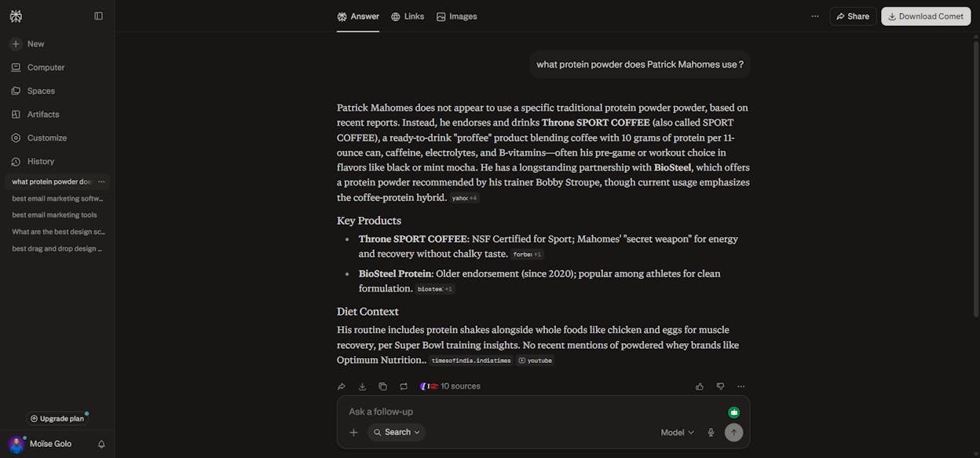Viewport: 980px width, 458px height.
Task: Open the forbes +1 citation chip
Action: 527,255
